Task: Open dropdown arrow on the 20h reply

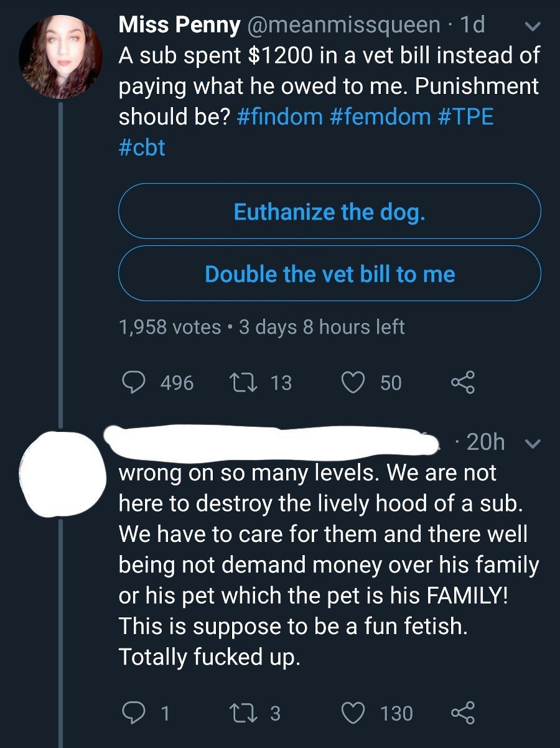Action: pyautogui.click(x=533, y=444)
